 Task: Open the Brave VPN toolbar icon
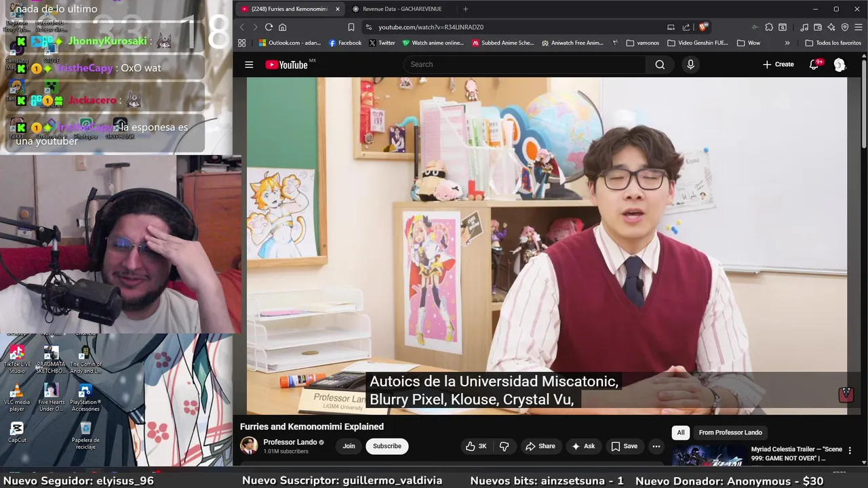point(845,27)
